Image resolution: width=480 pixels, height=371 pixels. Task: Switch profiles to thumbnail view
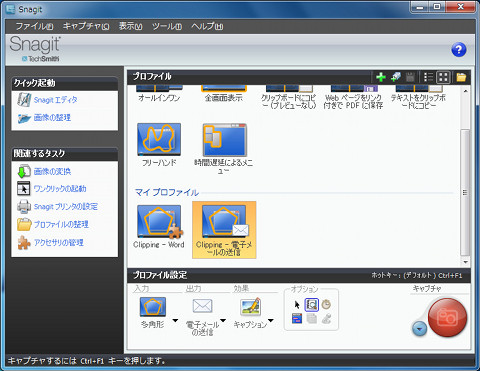coord(443,77)
